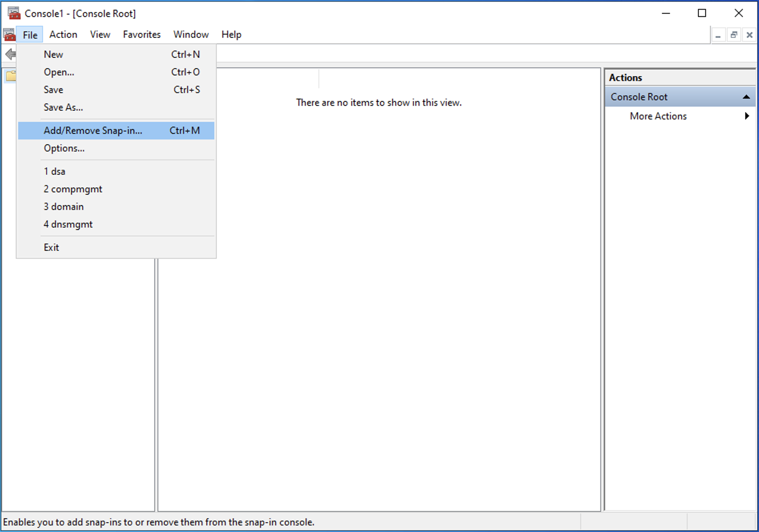The width and height of the screenshot is (759, 532).
Task: Click the MMC console icon in title bar
Action: click(x=14, y=13)
